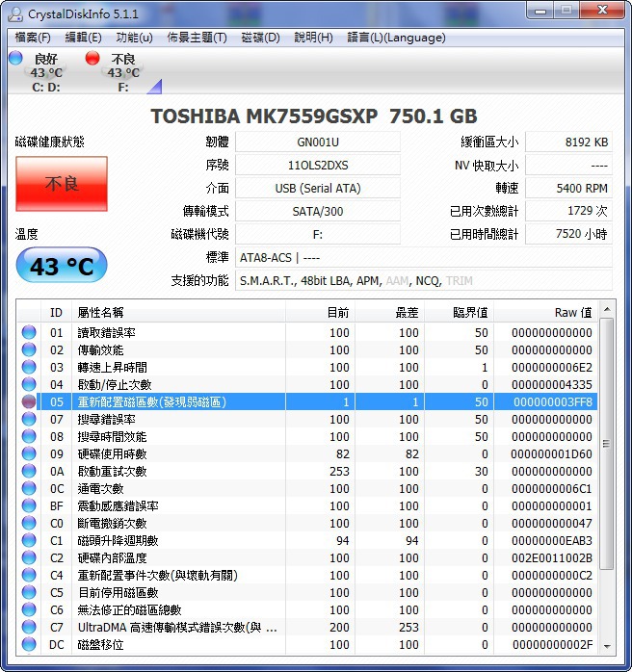Open the 編輯(E) menu

click(x=83, y=38)
